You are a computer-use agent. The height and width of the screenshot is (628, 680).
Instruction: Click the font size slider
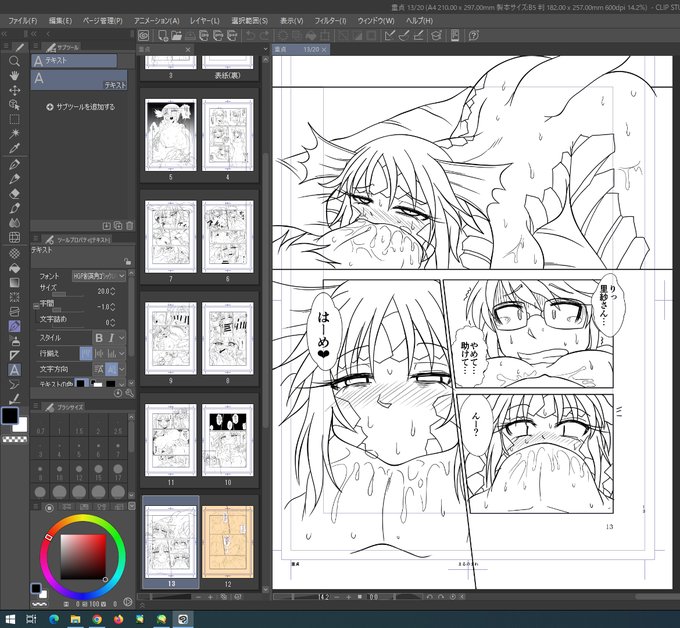68,294
